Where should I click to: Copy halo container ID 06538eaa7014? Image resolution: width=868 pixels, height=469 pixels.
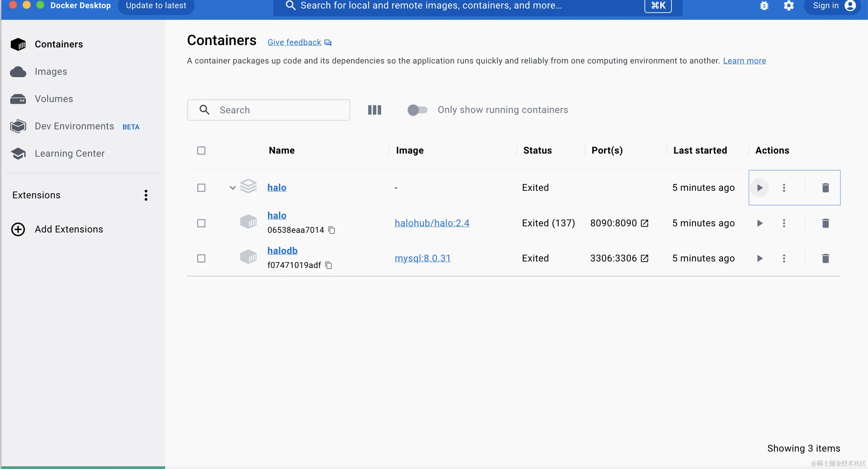pos(332,230)
